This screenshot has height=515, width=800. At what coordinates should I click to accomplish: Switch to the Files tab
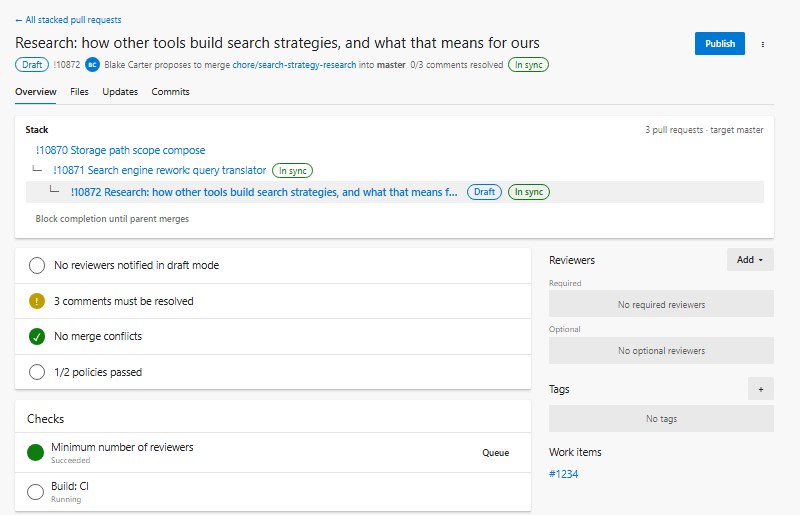tap(79, 92)
